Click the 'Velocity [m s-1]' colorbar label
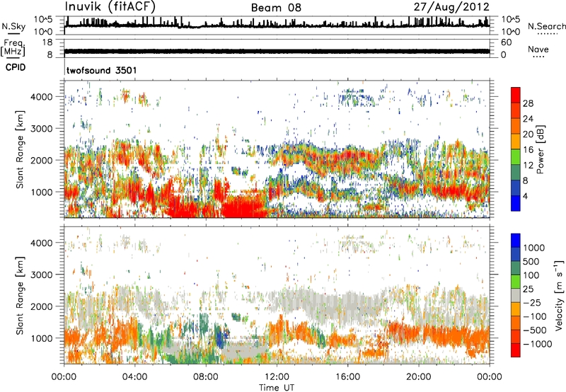Viewport: 566px width, 392px height. point(560,295)
